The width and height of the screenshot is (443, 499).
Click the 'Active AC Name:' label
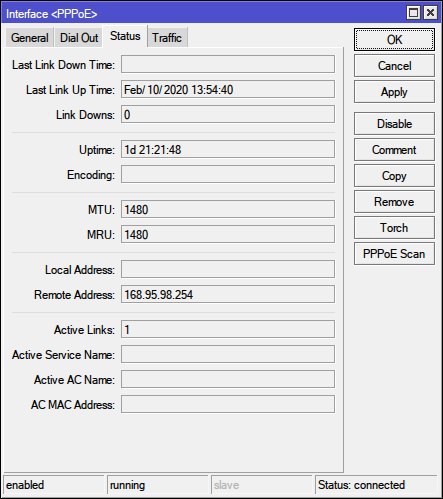point(74,380)
